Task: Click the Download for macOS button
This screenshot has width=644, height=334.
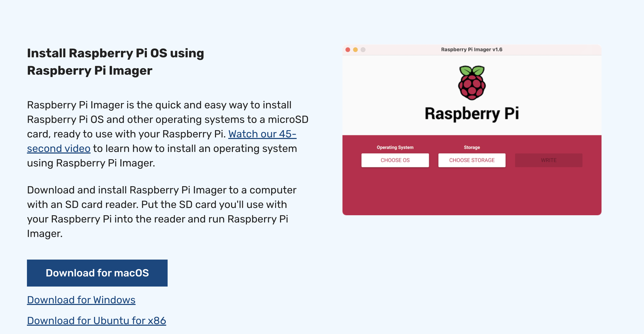Action: 97,273
